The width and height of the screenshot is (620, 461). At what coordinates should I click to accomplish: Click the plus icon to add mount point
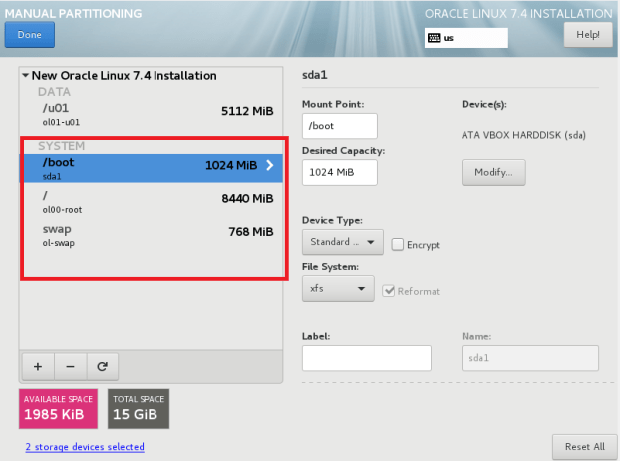coord(37,366)
